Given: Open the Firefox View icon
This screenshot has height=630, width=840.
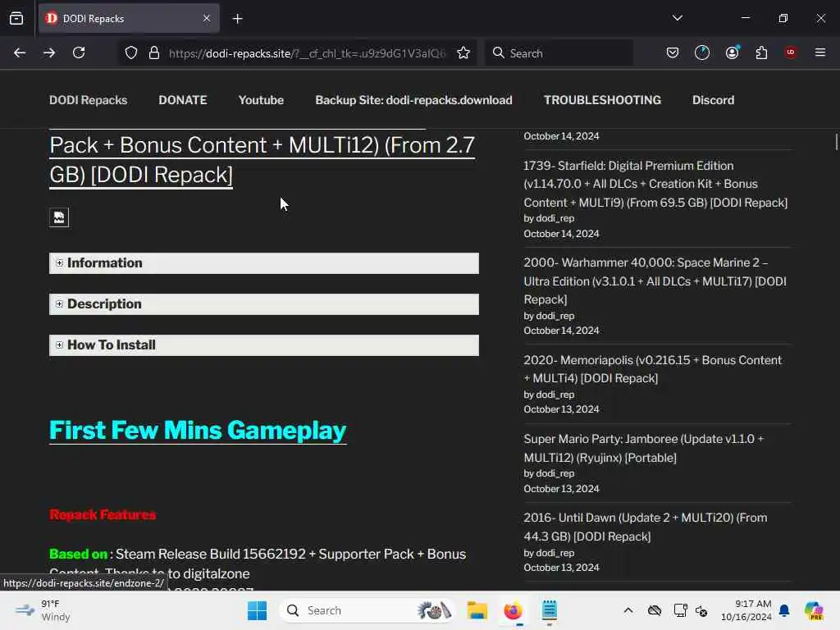Looking at the screenshot, I should pyautogui.click(x=16, y=18).
